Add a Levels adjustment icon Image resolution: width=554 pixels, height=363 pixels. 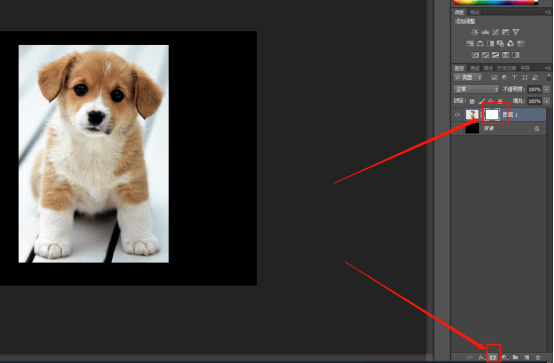point(485,32)
